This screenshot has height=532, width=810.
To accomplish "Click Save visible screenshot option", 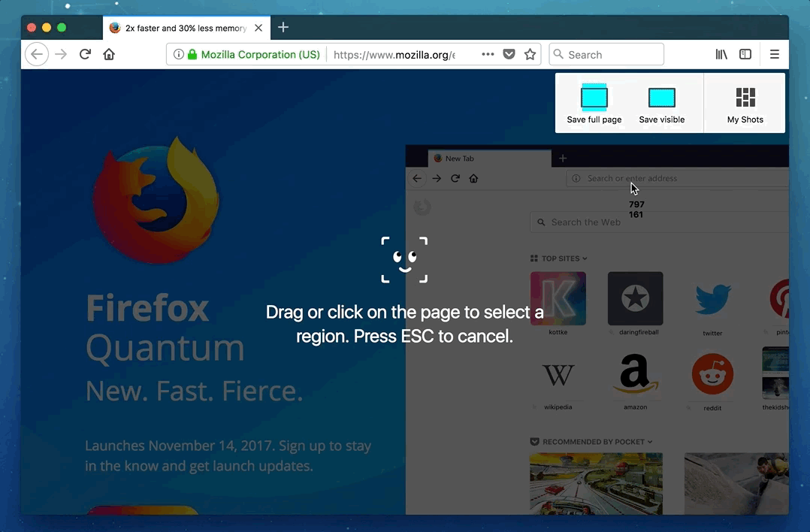I will [x=662, y=104].
